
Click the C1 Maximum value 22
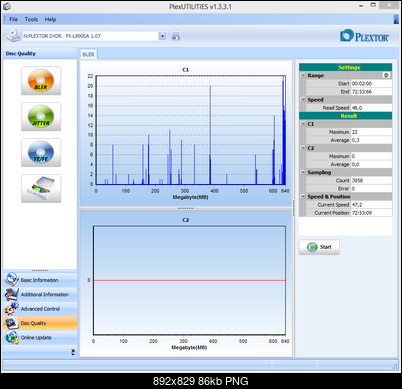(371, 132)
